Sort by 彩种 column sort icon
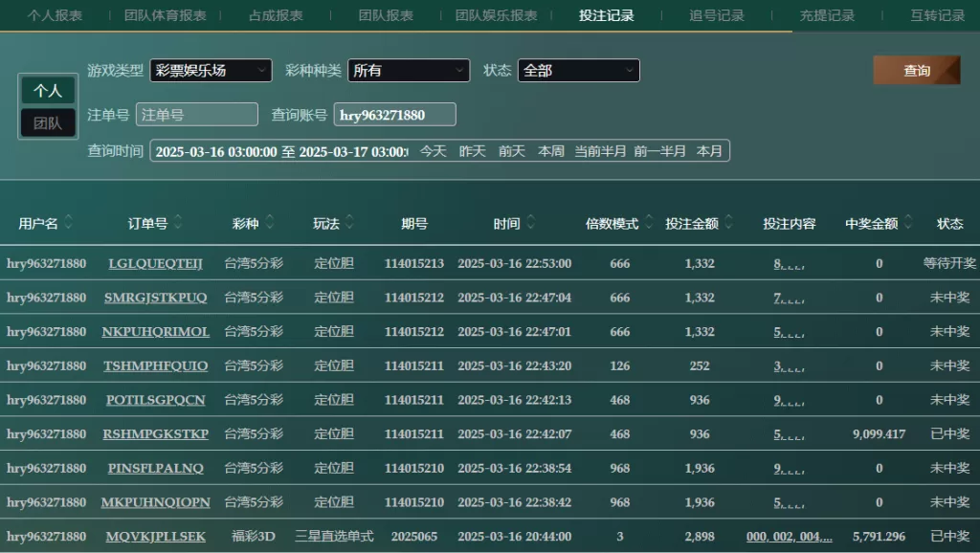Screen dimensions: 980x553 [270, 223]
